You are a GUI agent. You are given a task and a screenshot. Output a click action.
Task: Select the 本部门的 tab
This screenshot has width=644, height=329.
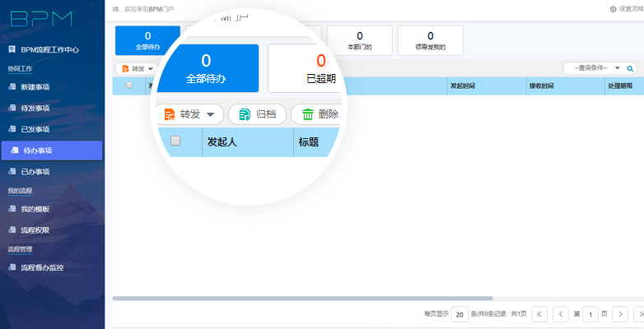click(x=359, y=40)
